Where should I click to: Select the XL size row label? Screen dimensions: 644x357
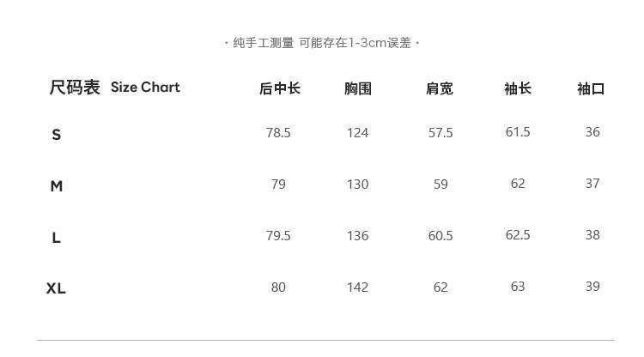point(56,289)
